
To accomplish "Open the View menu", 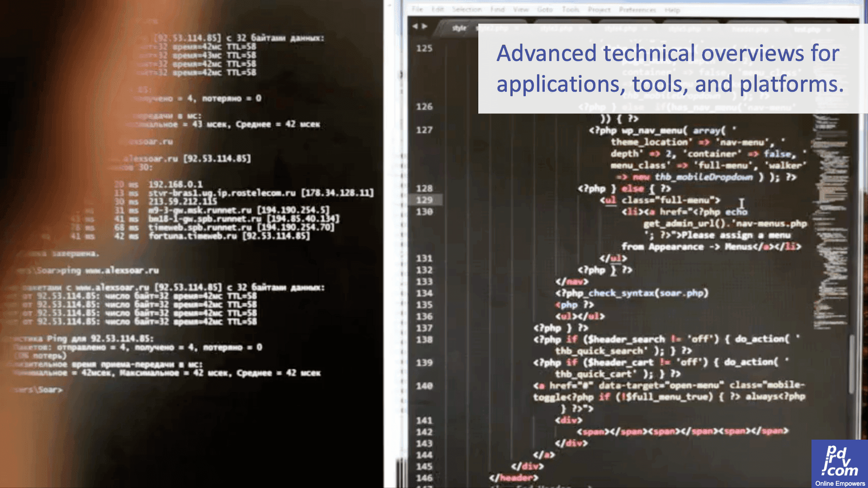I will click(x=521, y=9).
